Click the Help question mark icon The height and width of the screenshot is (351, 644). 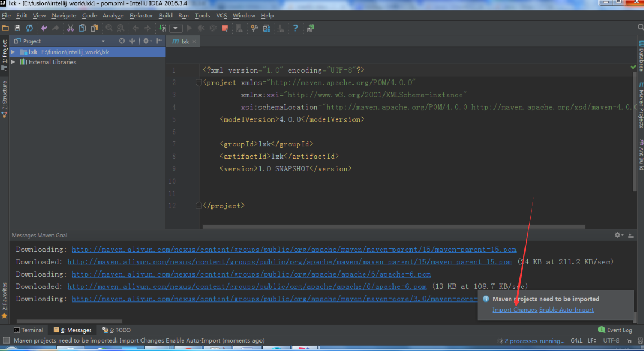(295, 28)
